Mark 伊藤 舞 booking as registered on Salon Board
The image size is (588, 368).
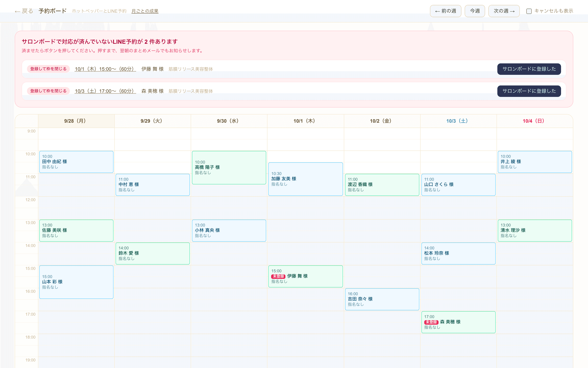529,69
